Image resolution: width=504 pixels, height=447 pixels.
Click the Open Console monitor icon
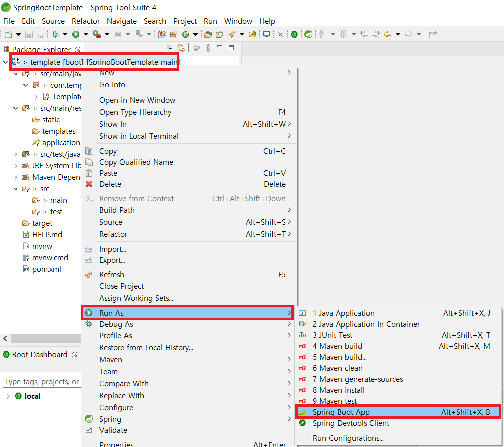266,34
